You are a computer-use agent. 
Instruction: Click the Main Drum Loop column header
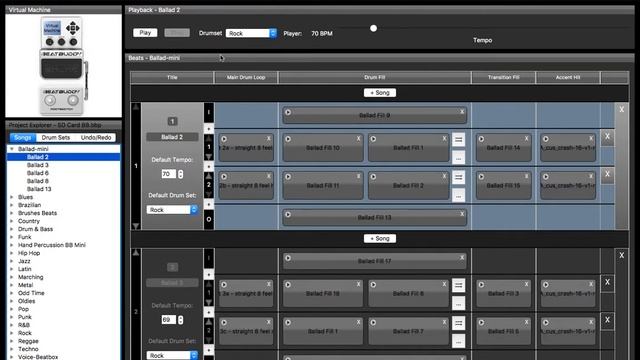[x=246, y=77]
